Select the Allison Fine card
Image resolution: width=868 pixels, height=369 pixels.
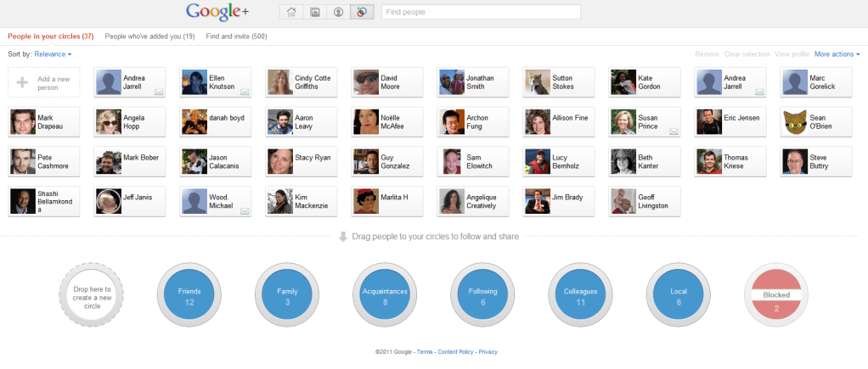[x=559, y=122]
